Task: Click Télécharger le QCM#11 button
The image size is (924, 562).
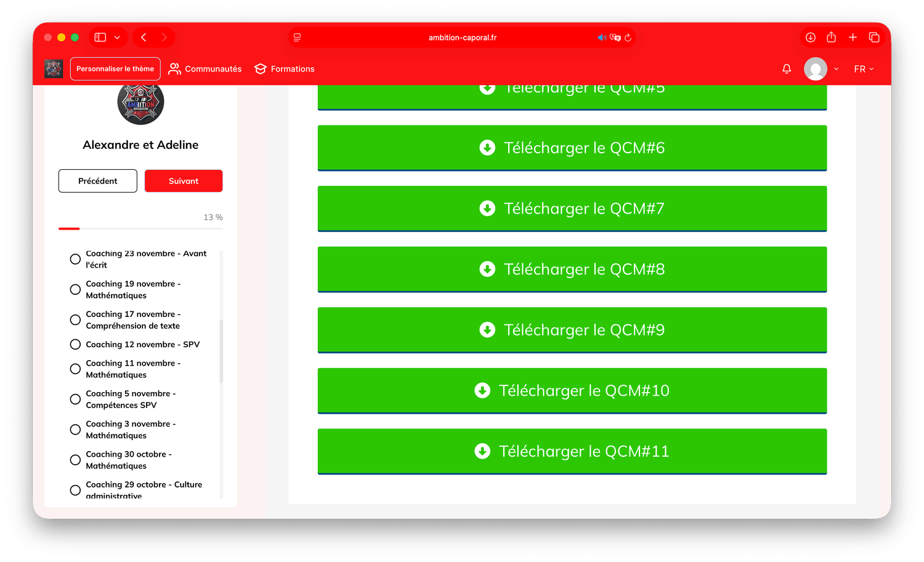Action: point(572,452)
